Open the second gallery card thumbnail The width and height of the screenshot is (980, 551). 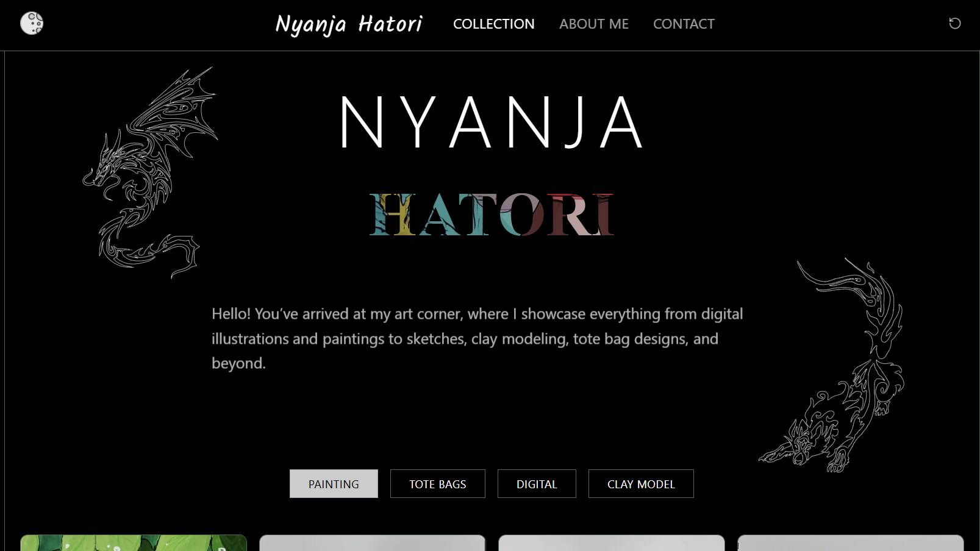pos(372,542)
